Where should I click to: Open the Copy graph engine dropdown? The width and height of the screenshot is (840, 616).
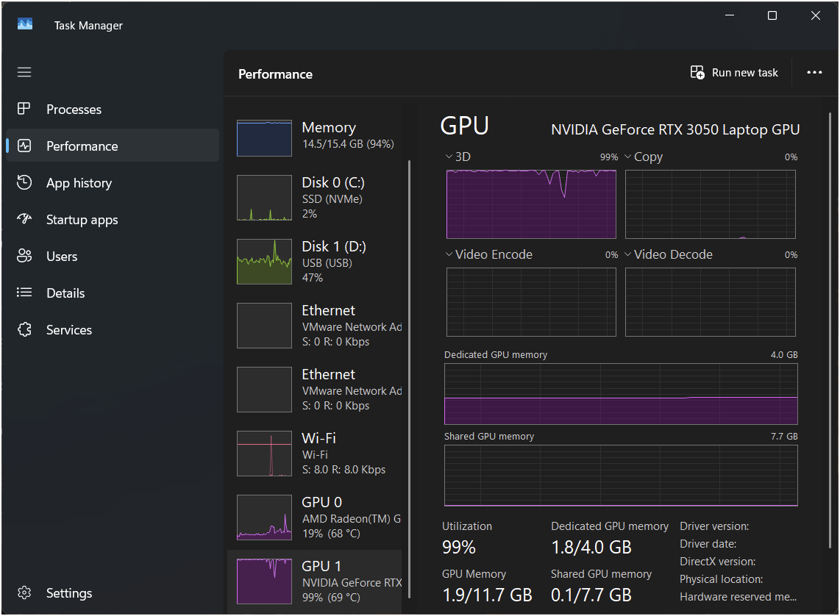click(x=628, y=157)
